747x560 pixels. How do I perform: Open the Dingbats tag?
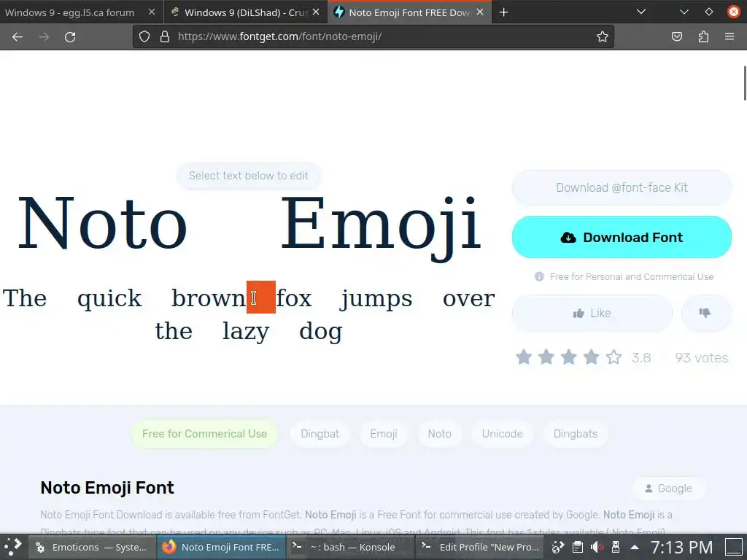tap(575, 434)
